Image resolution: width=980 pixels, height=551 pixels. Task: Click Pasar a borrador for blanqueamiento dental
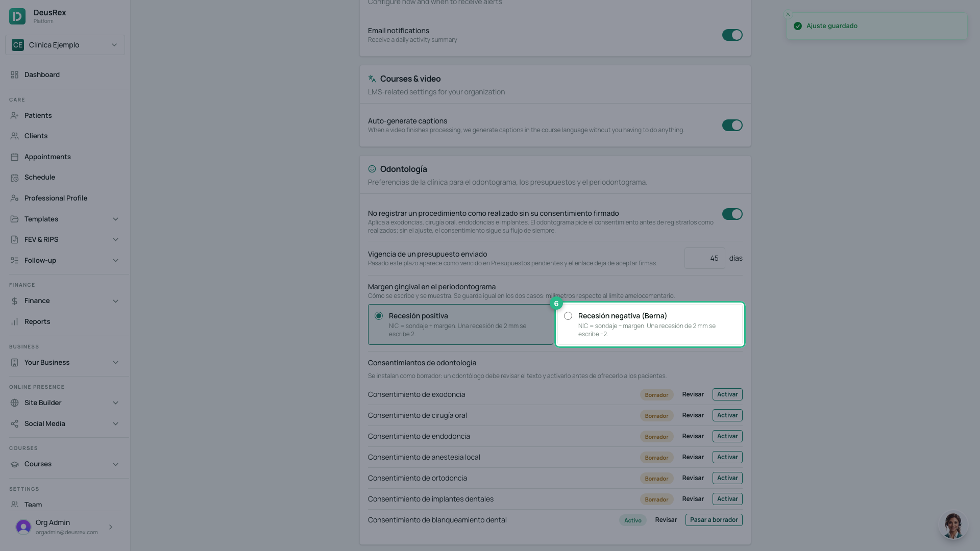[x=714, y=520]
